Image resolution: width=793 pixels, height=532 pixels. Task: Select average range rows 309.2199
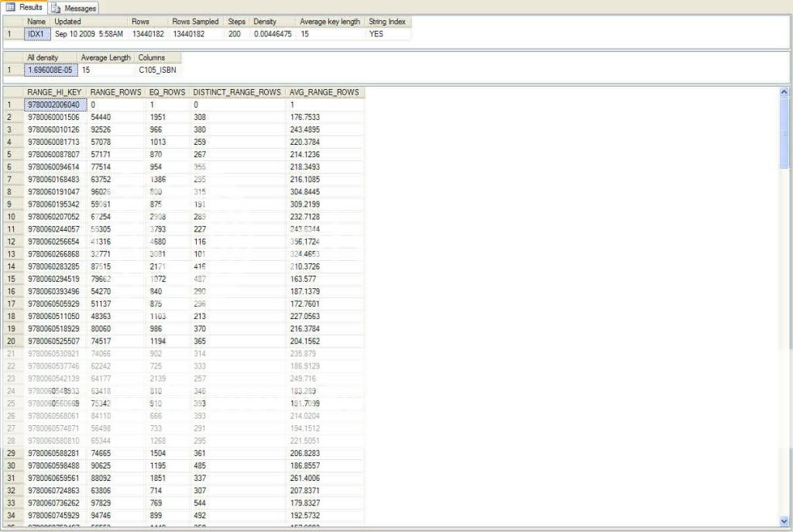(324, 204)
